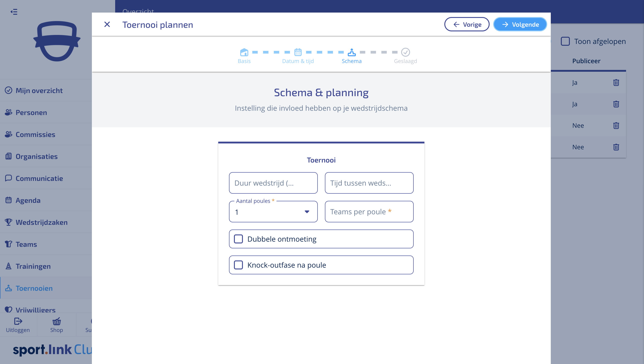The height and width of the screenshot is (364, 644).
Task: Click the Uitloggen icon
Action: (18, 321)
